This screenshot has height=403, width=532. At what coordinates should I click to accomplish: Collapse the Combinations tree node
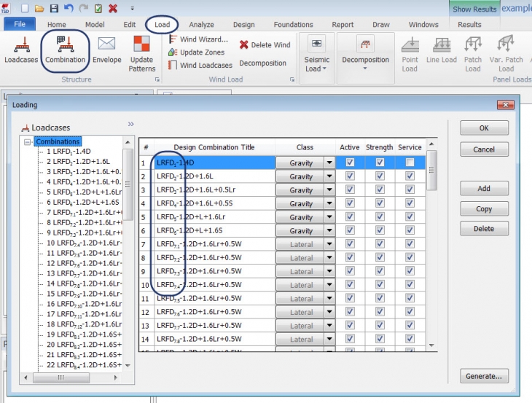click(28, 141)
